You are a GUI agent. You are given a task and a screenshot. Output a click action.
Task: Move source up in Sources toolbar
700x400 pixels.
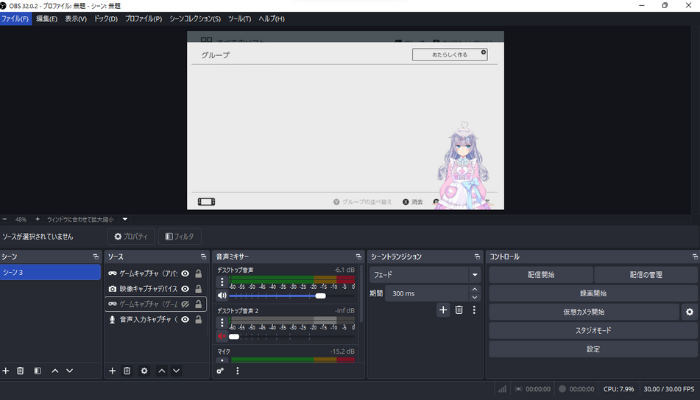pos(162,371)
